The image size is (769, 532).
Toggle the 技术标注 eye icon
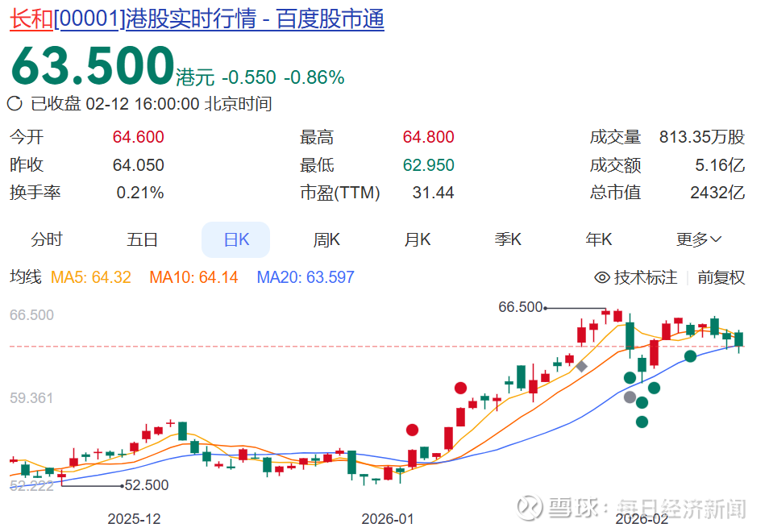602,277
